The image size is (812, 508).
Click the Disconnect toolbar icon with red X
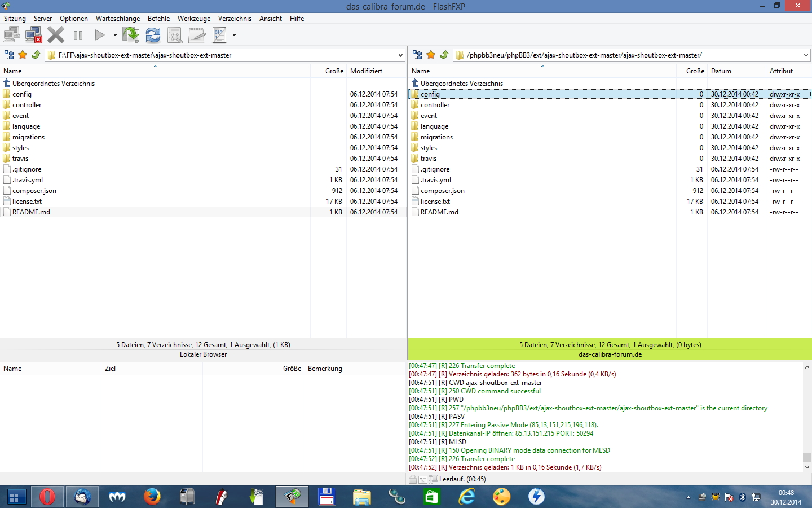point(33,35)
